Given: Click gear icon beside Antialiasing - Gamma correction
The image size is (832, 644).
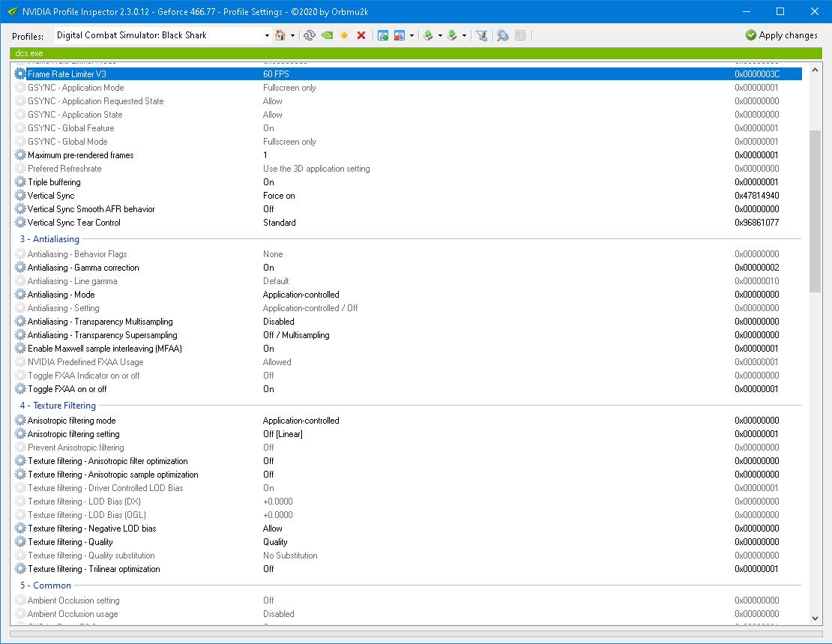Looking at the screenshot, I should pos(20,268).
